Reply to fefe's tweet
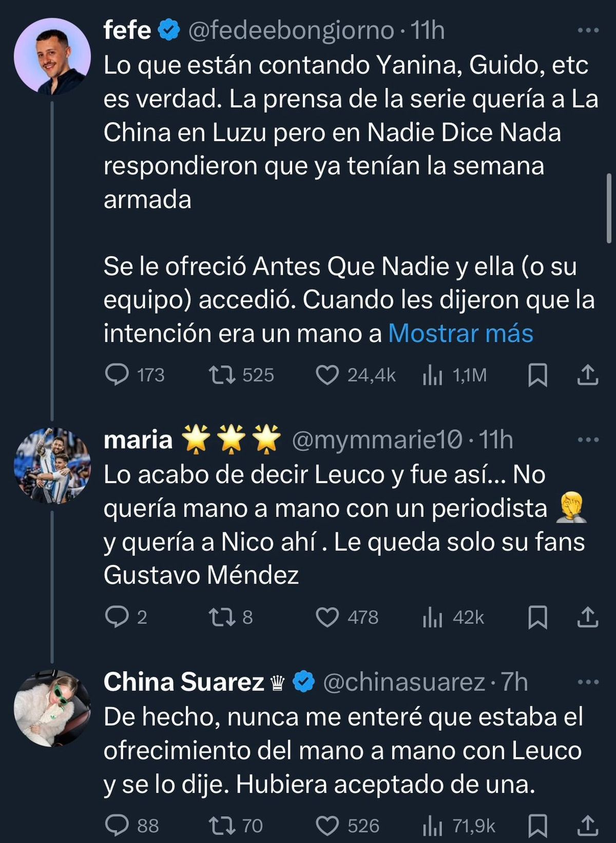616x843 pixels. 117,375
